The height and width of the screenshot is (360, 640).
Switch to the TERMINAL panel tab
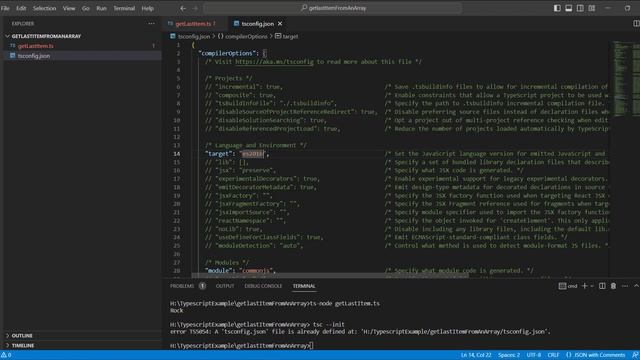click(x=304, y=286)
